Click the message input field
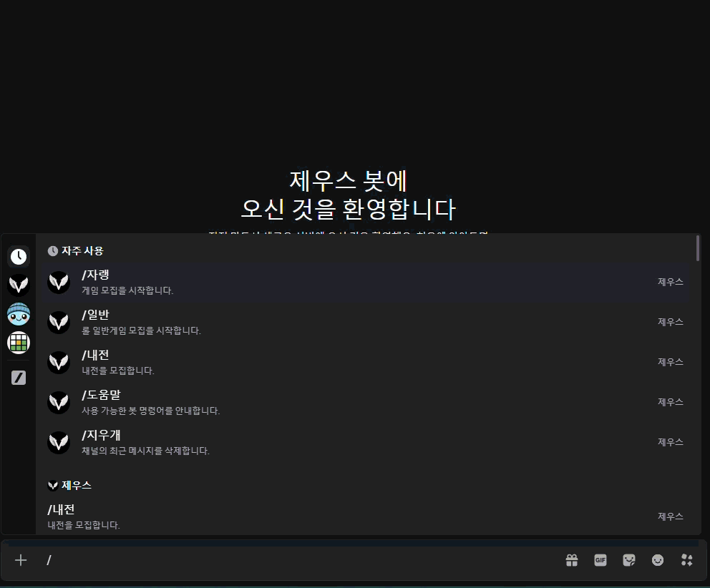Image resolution: width=710 pixels, height=588 pixels. tap(286, 560)
